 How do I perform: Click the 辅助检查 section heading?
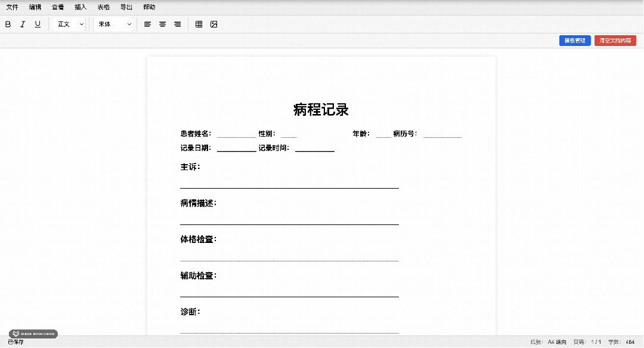[x=198, y=276]
